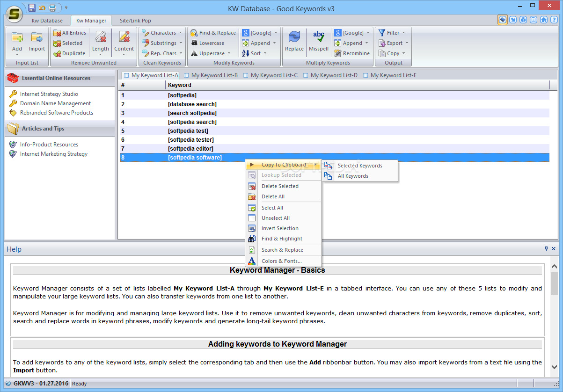
Task: Open [Google] dropdown in Modify Keywords
Action: coord(260,33)
